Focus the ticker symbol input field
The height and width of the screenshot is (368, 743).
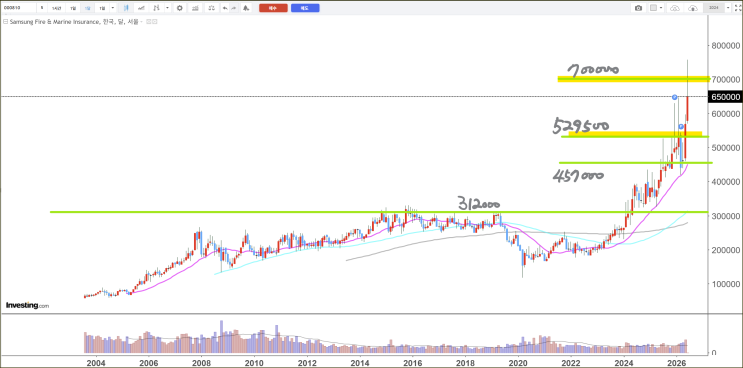pos(19,8)
